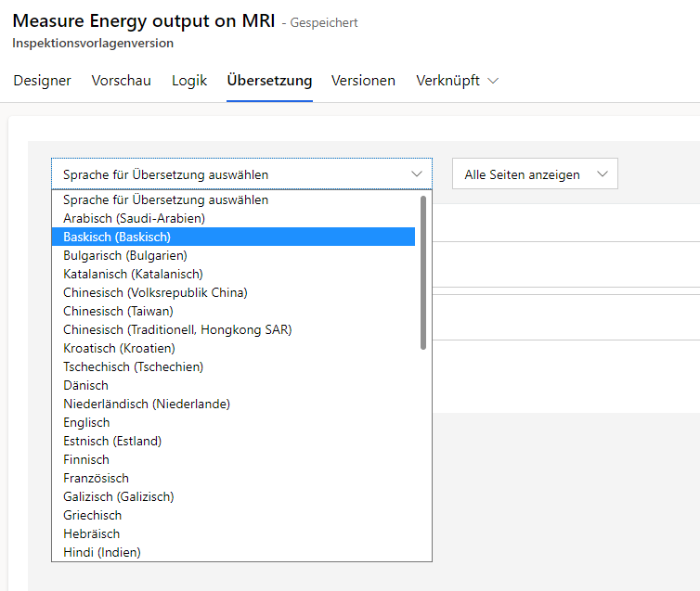The width and height of the screenshot is (700, 591).
Task: Pick Bulgarisch (Bulgarien) in the list
Action: coord(125,255)
